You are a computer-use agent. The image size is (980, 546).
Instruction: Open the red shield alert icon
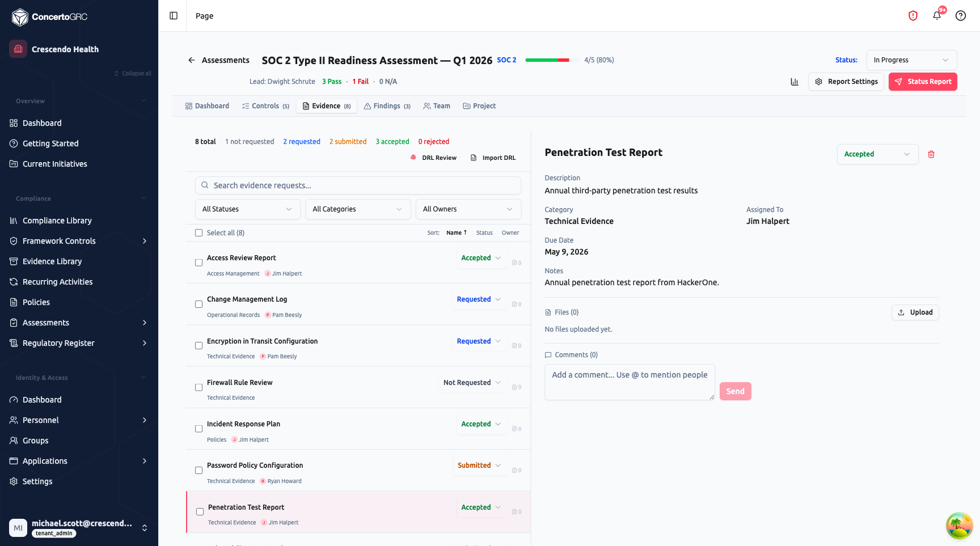tap(913, 16)
